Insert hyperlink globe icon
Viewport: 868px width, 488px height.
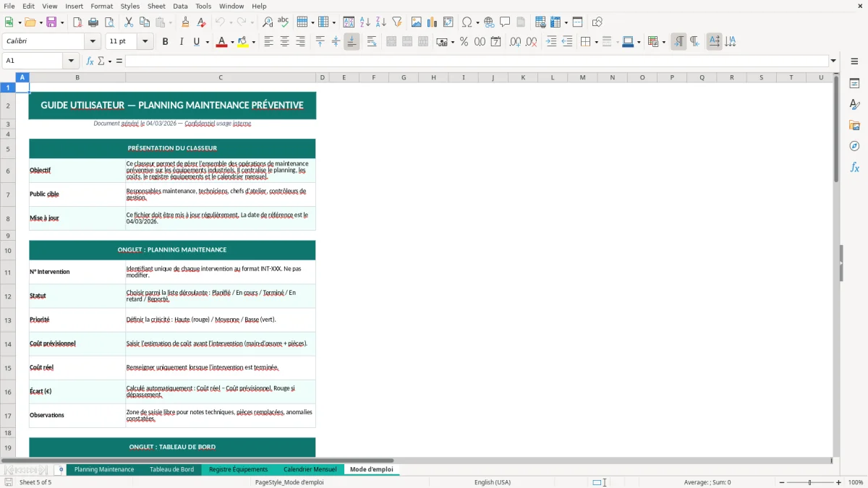coord(489,22)
